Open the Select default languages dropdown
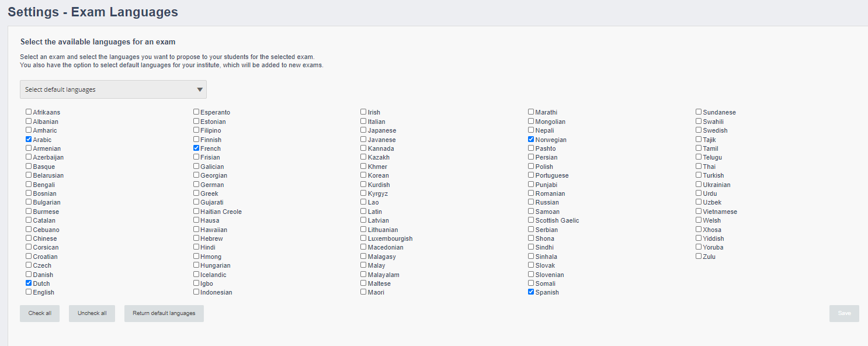This screenshot has width=868, height=346. [x=113, y=89]
